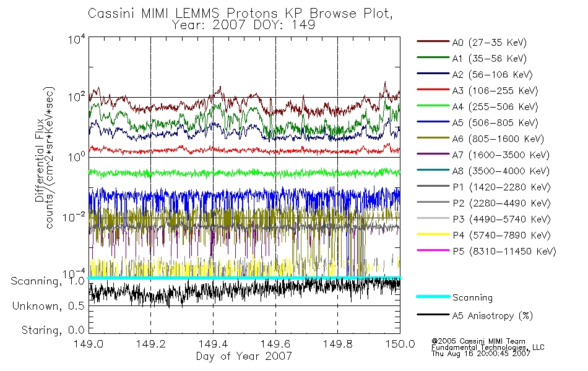This screenshot has height=371, width=588.
Task: Click the Day of Year 2007 axis title
Action: point(244,356)
